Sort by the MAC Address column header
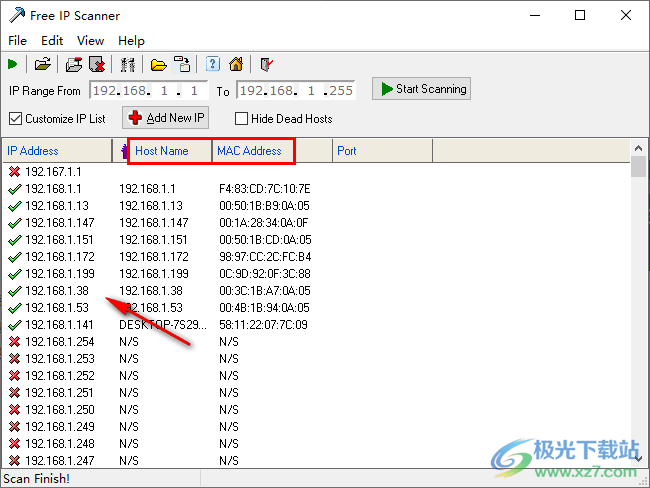Screen dimensions: 650x488 point(272,151)
